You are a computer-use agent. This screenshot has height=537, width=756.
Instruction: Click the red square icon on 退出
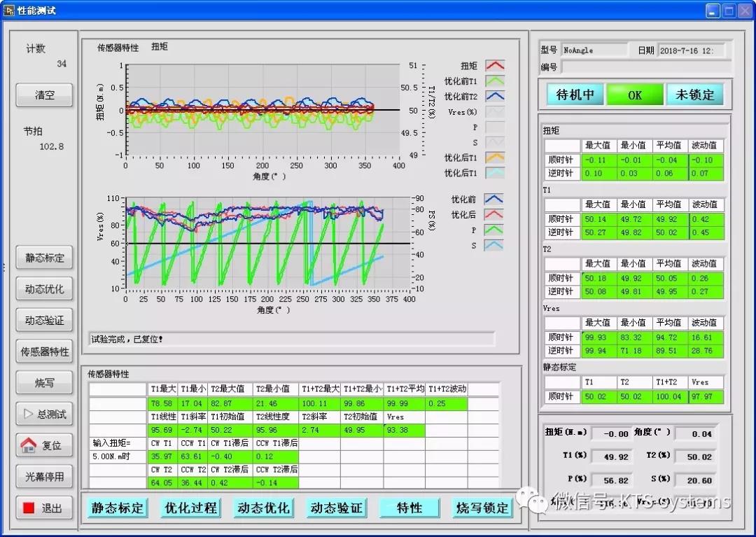pyautogui.click(x=29, y=508)
